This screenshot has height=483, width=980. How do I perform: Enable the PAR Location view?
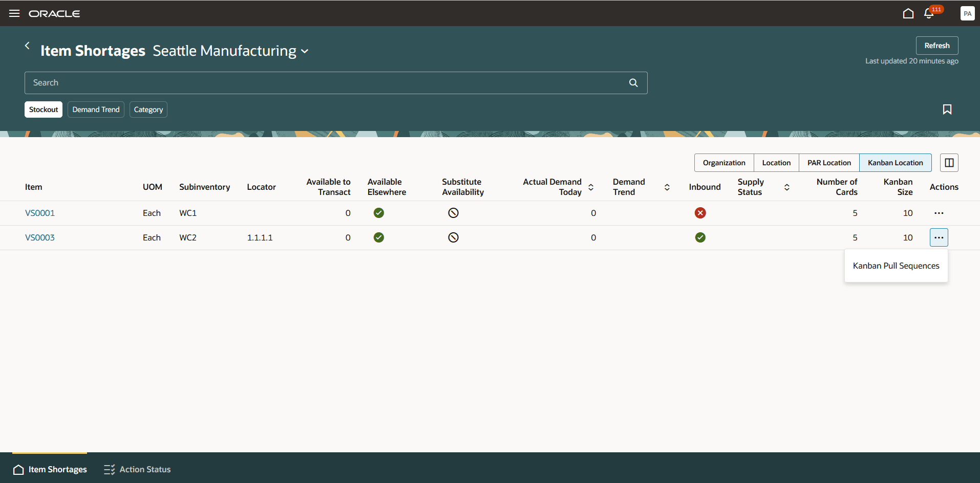(x=829, y=162)
